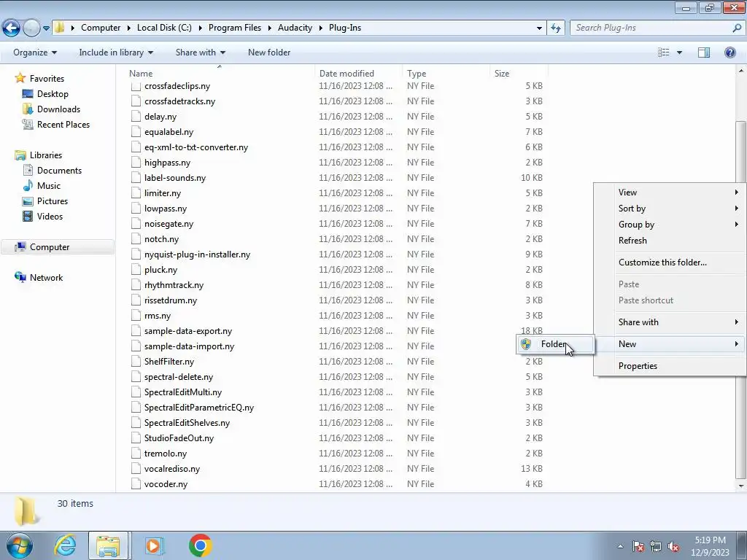This screenshot has height=560, width=747.
Task: Choose Refresh from the context menu
Action: pos(670,241)
